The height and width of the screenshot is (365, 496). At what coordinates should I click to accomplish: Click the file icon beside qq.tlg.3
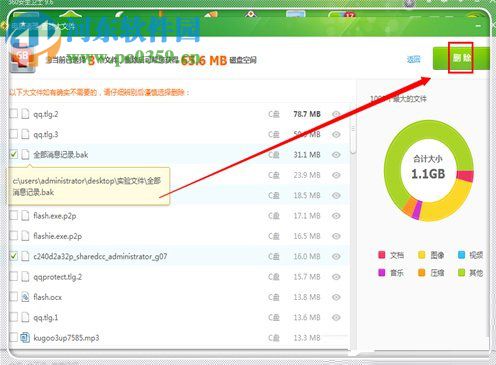coord(25,134)
